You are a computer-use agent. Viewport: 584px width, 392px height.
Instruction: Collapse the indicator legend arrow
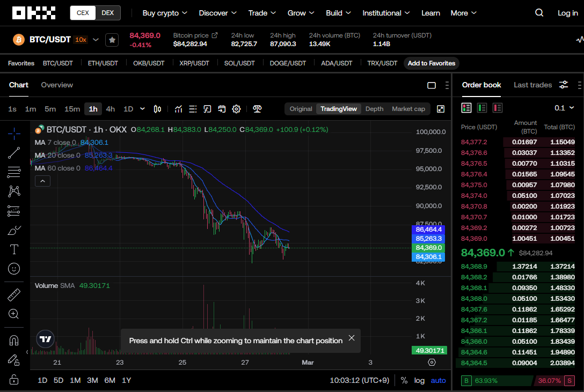pyautogui.click(x=42, y=181)
